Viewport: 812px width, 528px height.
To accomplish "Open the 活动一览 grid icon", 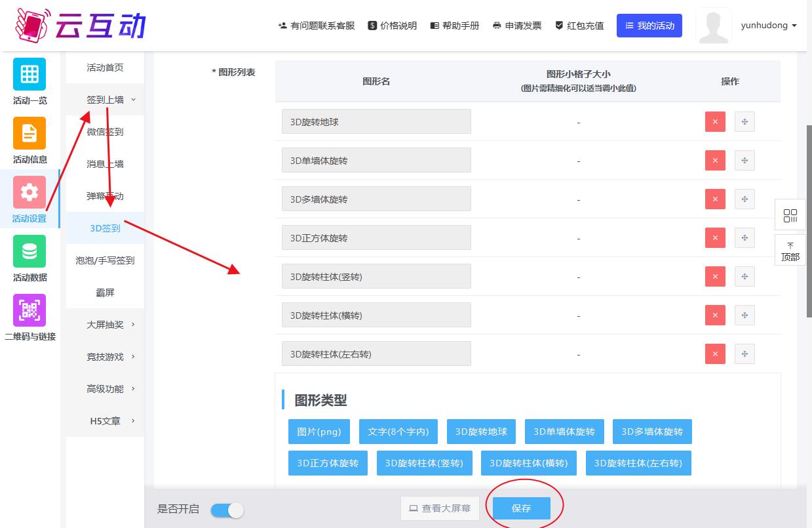I will click(x=29, y=74).
